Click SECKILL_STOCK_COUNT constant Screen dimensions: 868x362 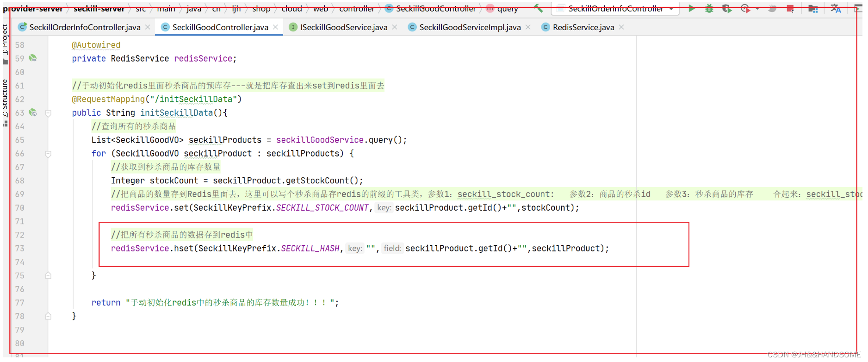tap(322, 208)
